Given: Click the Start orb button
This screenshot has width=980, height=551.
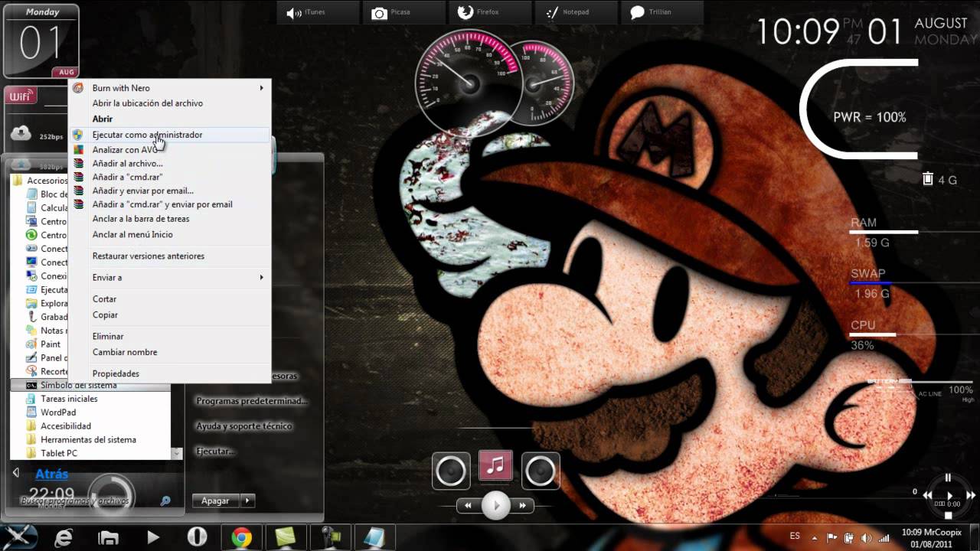Looking at the screenshot, I should 21,537.
